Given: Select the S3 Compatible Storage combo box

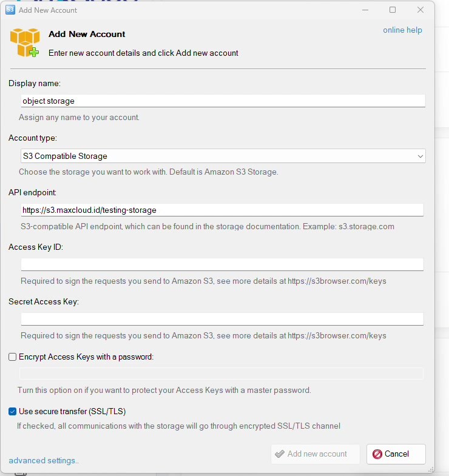Looking at the screenshot, I should point(223,156).
